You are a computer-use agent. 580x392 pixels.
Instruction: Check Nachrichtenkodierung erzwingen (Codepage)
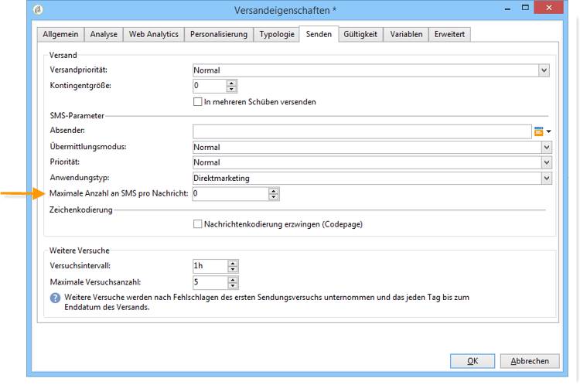pos(197,224)
